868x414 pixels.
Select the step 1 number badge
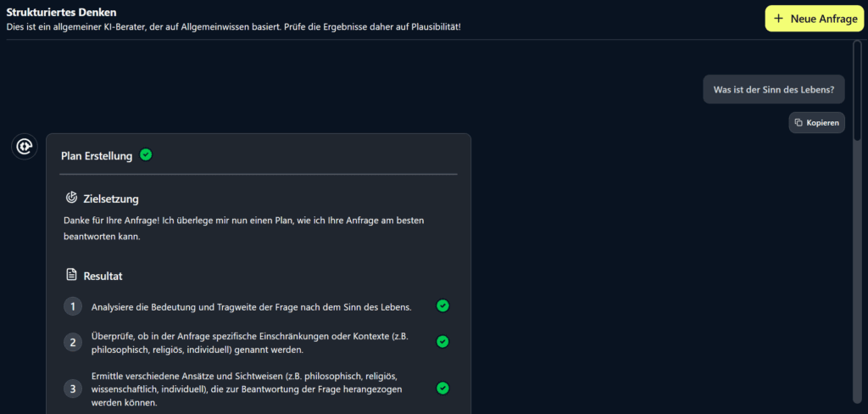[73, 306]
